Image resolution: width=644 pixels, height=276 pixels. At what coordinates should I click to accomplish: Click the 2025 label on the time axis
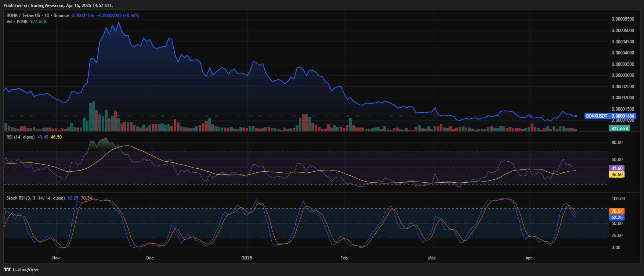[x=247, y=258]
